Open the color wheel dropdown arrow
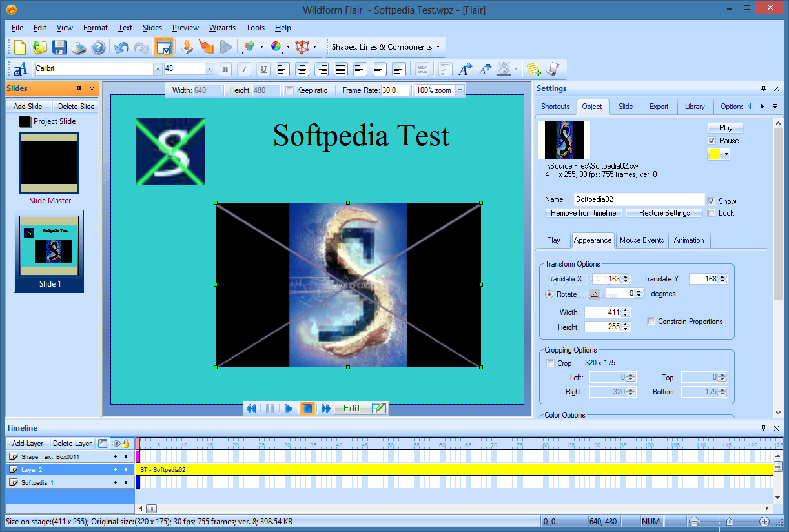789x532 pixels. [288, 47]
